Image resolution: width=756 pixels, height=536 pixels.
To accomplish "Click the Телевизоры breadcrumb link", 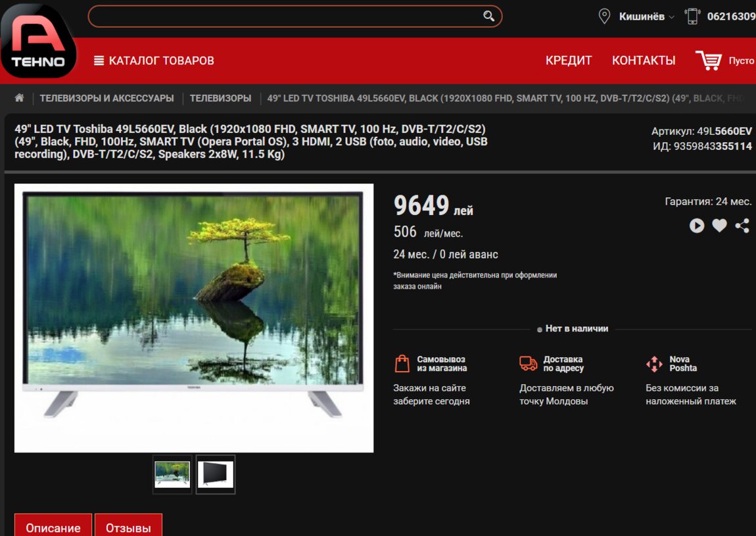I will [x=220, y=98].
